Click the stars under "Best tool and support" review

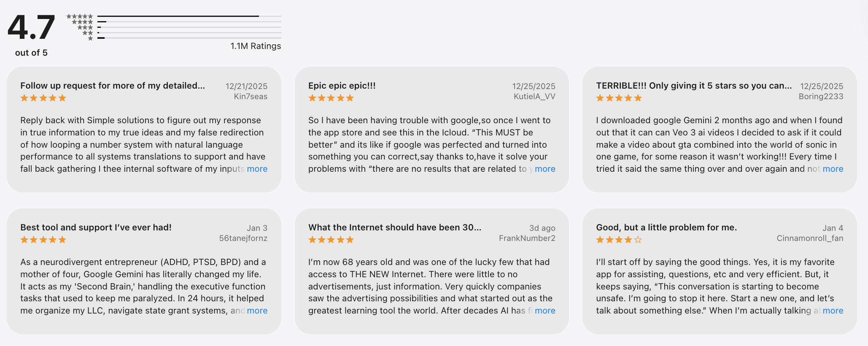pyautogui.click(x=43, y=240)
